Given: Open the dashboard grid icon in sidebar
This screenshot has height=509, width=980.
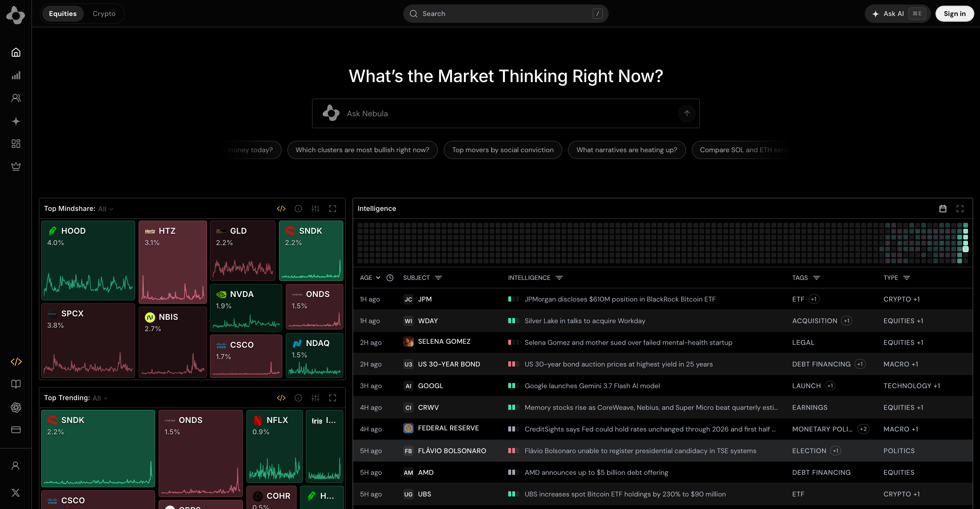Looking at the screenshot, I should [x=16, y=144].
